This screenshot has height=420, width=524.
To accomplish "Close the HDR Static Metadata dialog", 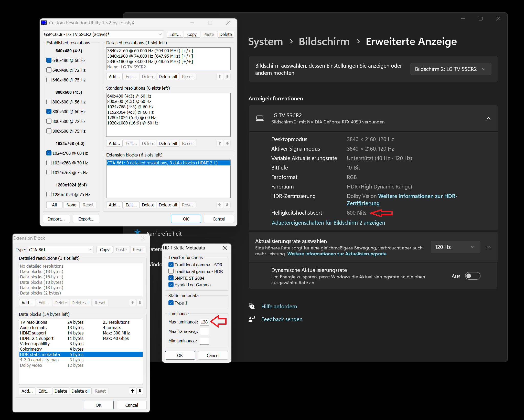I will (x=225, y=248).
